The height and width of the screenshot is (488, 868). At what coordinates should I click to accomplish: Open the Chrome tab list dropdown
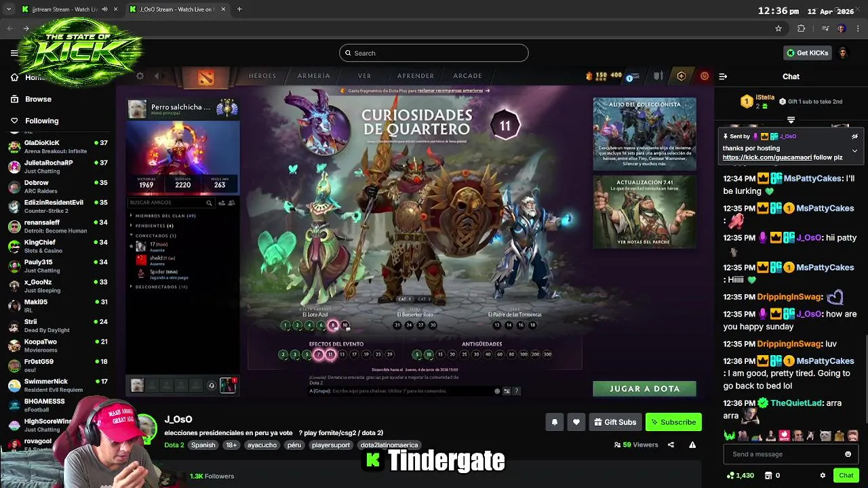pyautogui.click(x=9, y=9)
